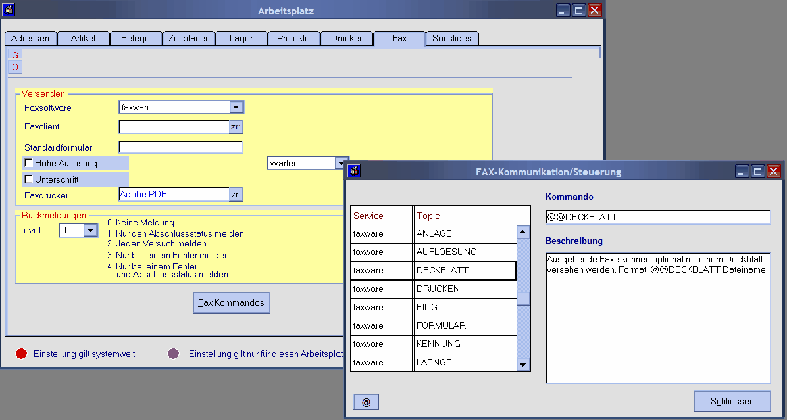
Task: Select the Drucker tab
Action: click(346, 39)
